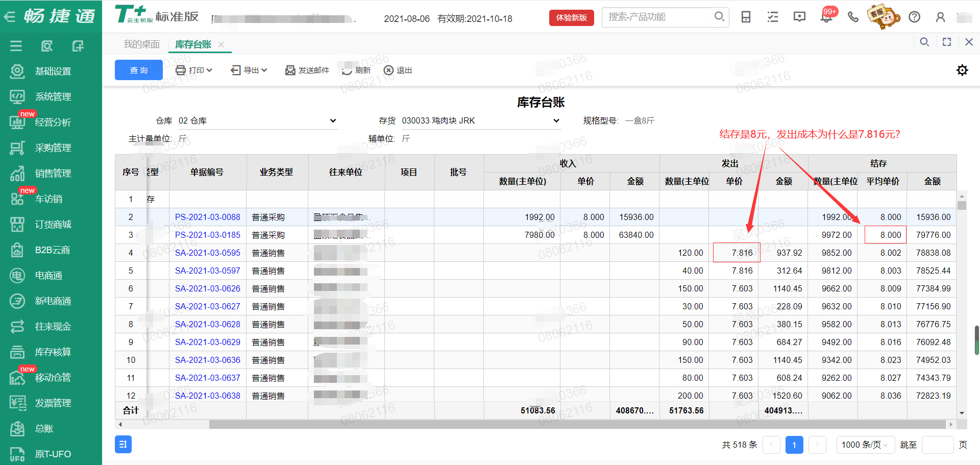Screen dimensions: 980x465
Task: Click the sidebar new window icon
Action: [78, 46]
